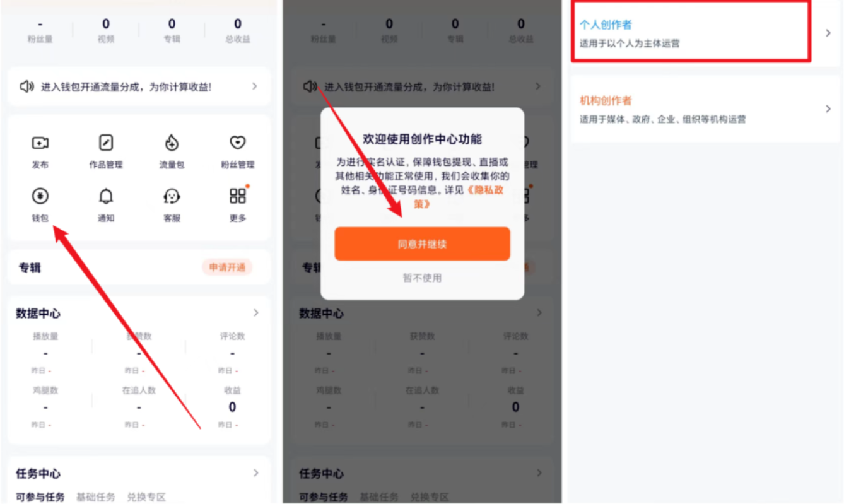Tap the 通知 bell icon on the left screen
The width and height of the screenshot is (844, 504).
(106, 196)
